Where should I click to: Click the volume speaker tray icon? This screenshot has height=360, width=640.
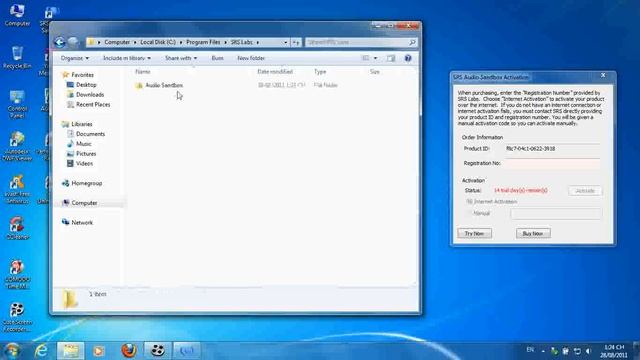589,351
